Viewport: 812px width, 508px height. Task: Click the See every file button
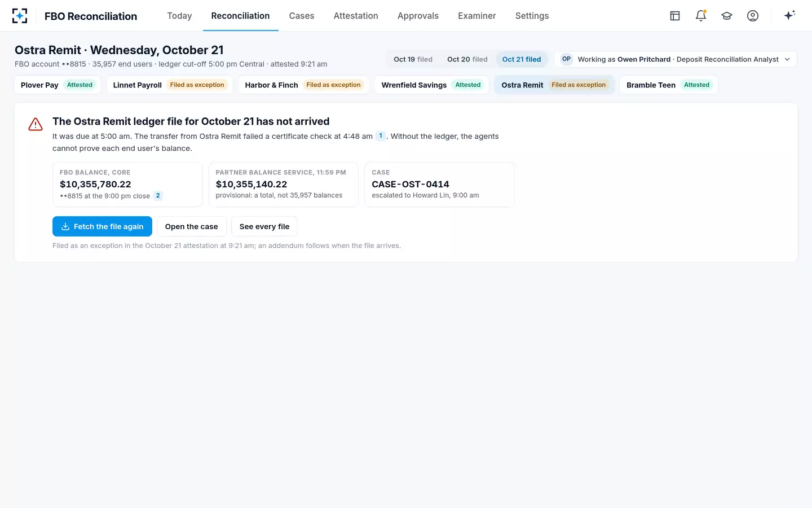tap(264, 226)
